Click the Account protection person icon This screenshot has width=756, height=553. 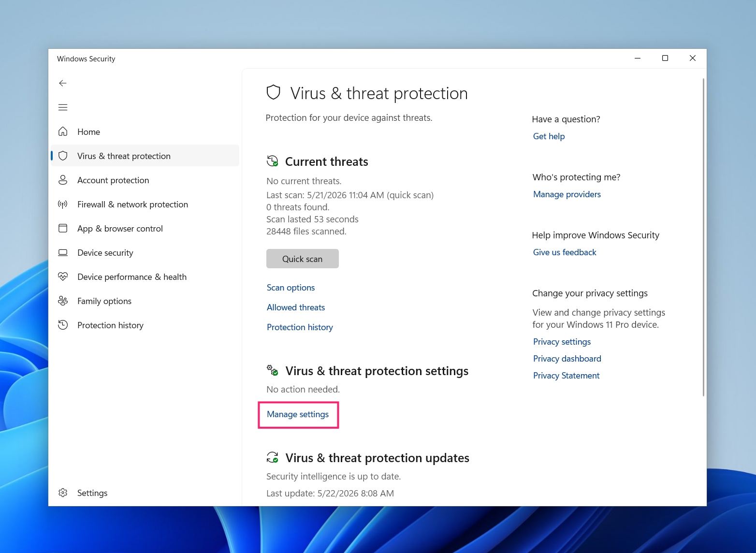[x=63, y=180]
